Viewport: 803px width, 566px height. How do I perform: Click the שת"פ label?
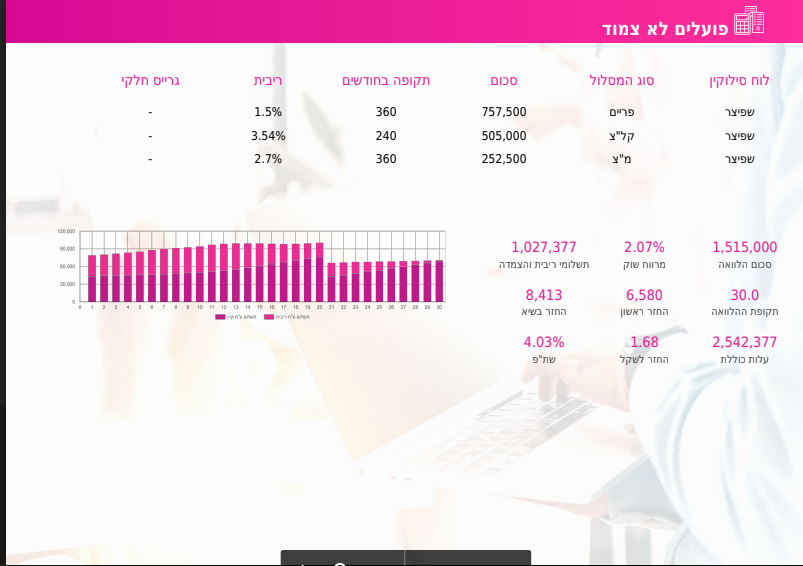click(543, 359)
